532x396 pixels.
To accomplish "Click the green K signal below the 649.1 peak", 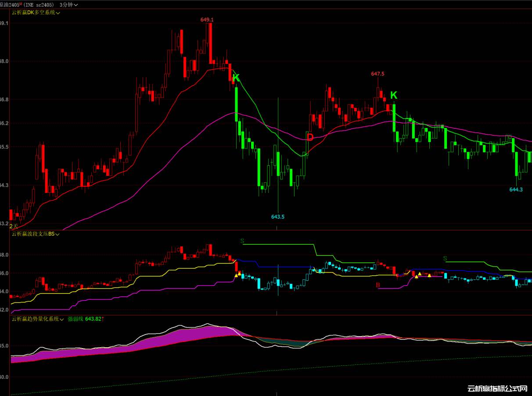I will [236, 78].
